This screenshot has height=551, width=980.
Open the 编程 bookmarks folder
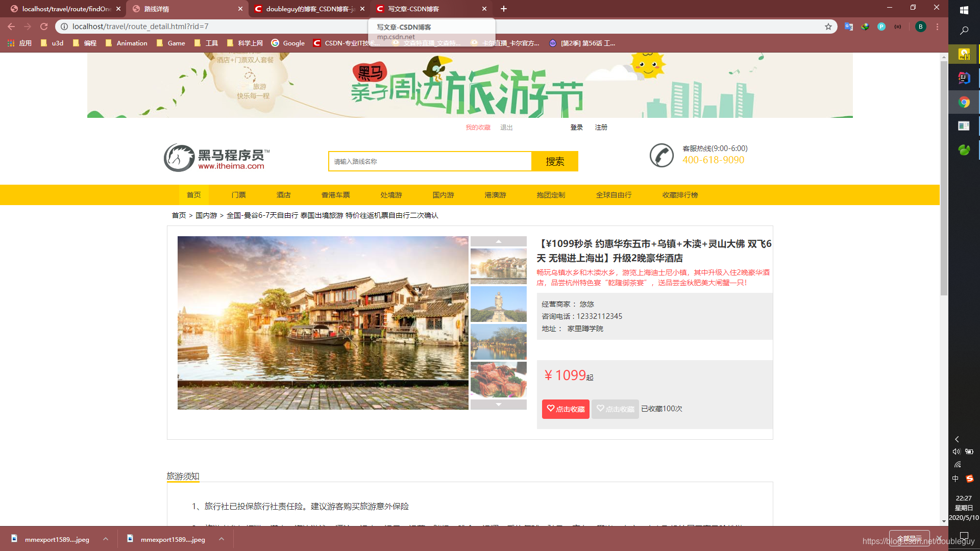pos(84,43)
